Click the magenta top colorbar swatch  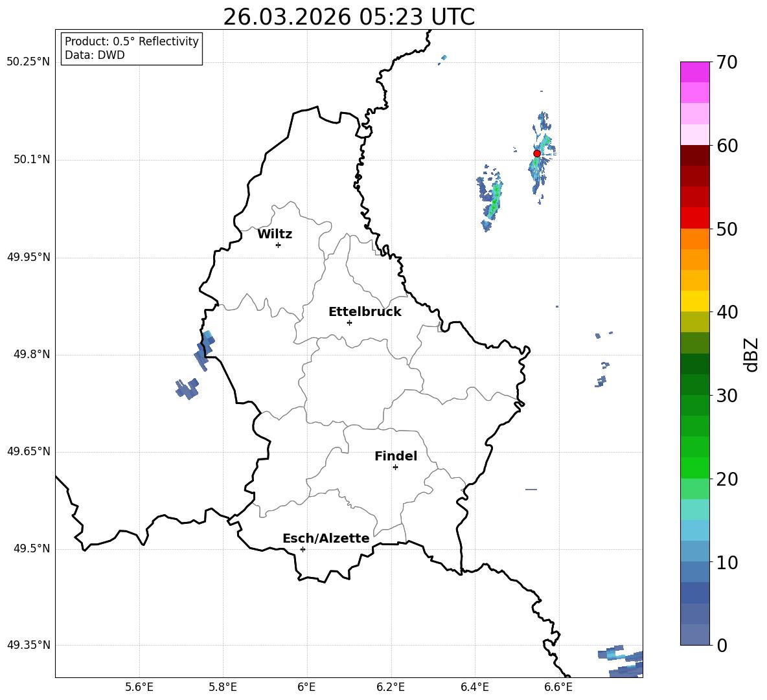695,72
